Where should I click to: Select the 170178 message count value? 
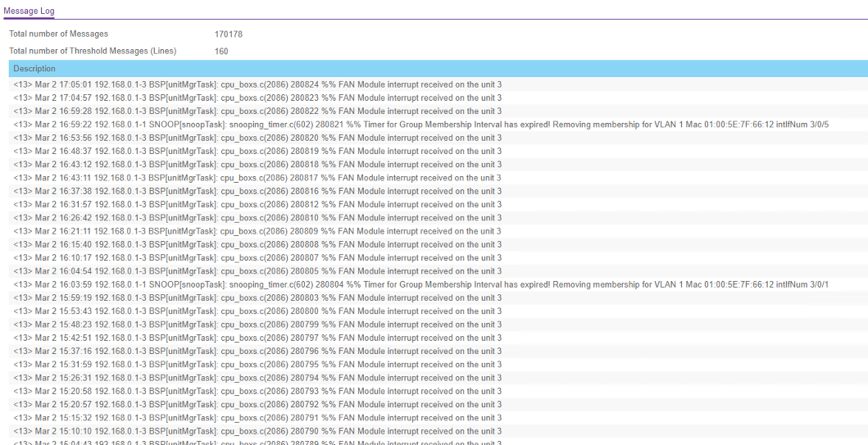228,34
